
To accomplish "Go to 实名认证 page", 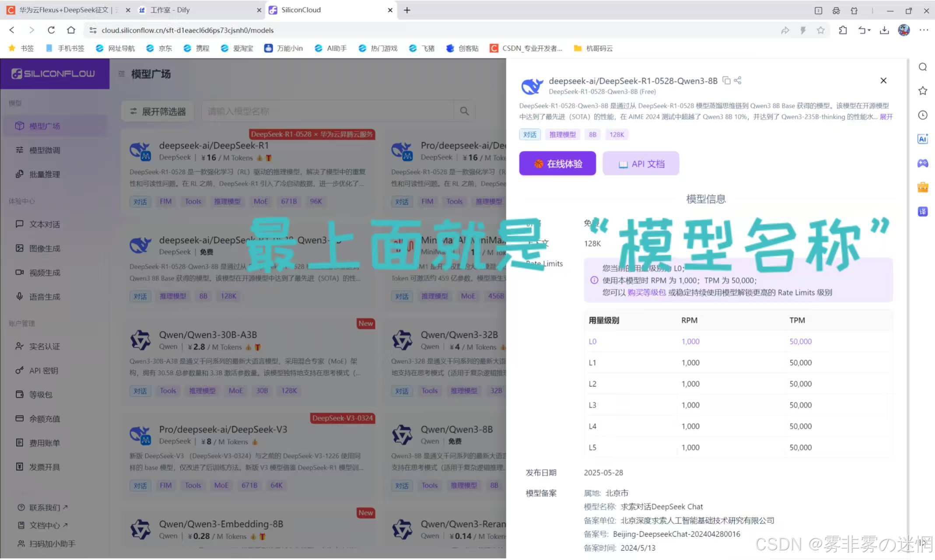I will (x=55, y=346).
